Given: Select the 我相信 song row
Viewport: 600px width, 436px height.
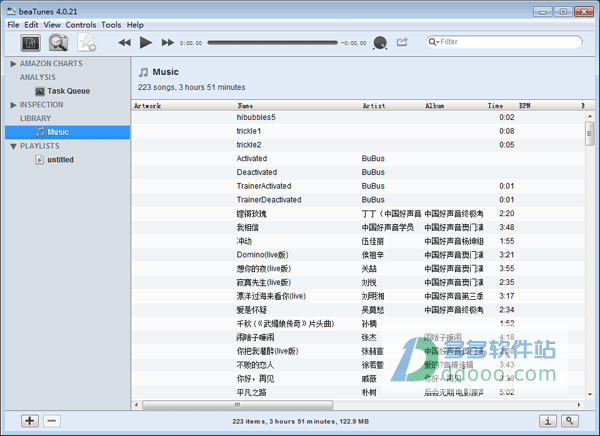Looking at the screenshot, I should [x=359, y=227].
